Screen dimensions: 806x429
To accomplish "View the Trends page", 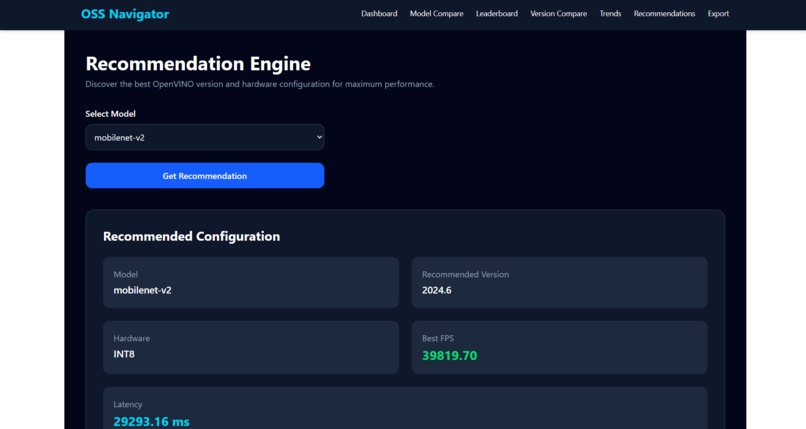I will point(610,14).
